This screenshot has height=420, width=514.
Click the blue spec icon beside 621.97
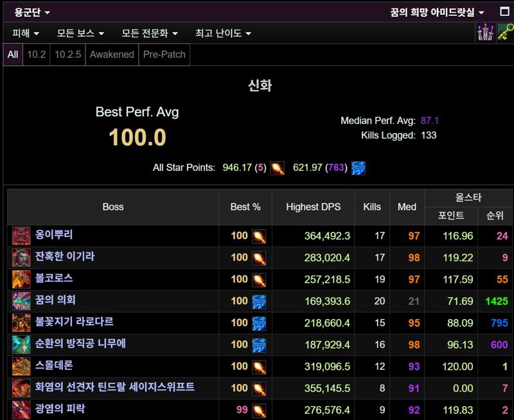coord(359,168)
